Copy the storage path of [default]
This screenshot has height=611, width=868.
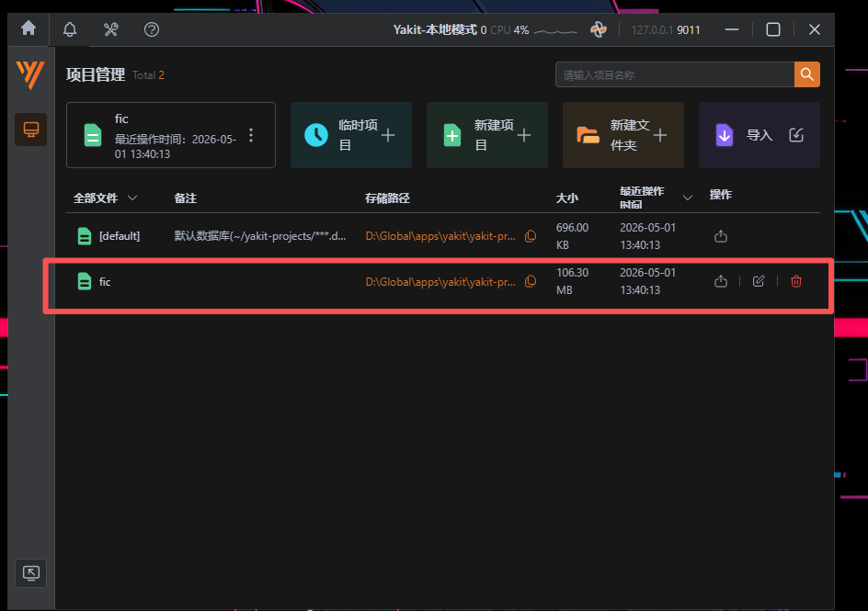click(531, 236)
